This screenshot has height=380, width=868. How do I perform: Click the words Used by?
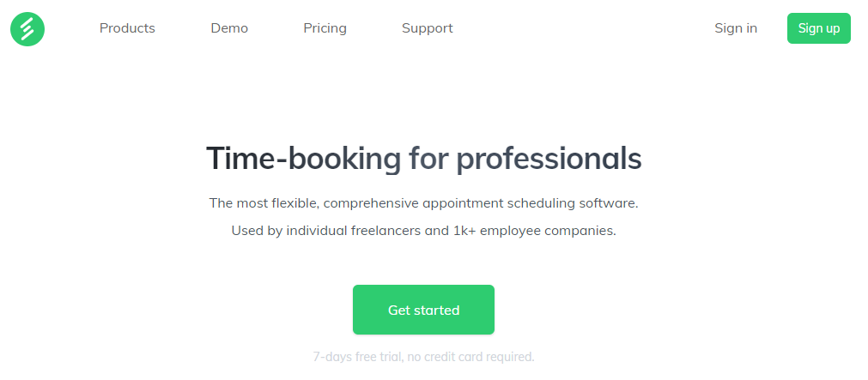point(257,231)
